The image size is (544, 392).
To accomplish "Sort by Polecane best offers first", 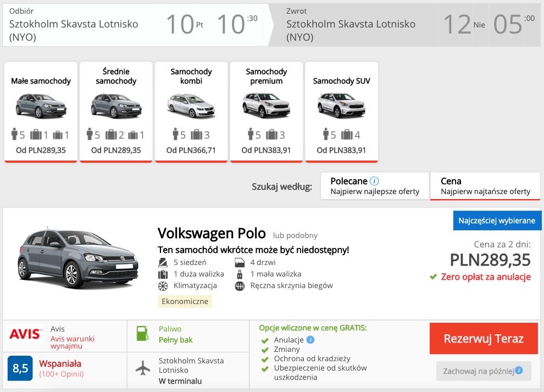I will 375,186.
